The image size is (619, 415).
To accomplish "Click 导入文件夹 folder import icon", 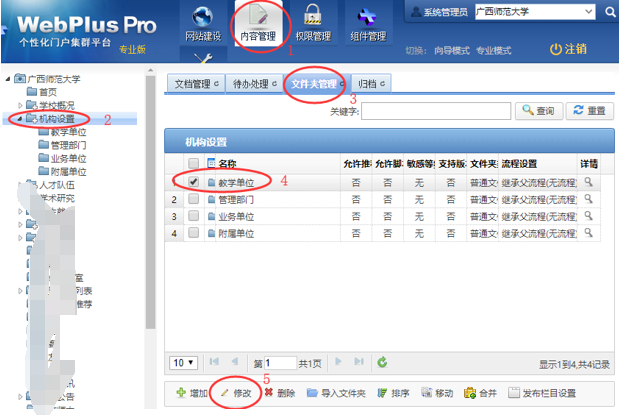I will (312, 393).
